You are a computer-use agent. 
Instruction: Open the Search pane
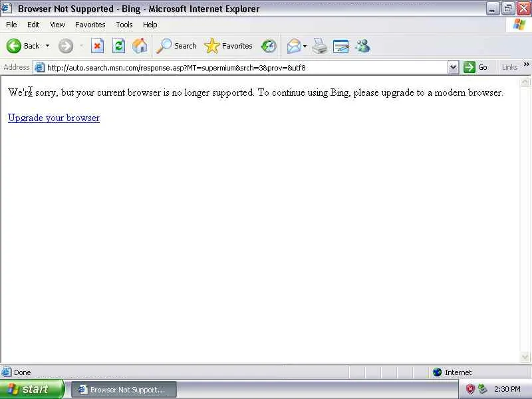tap(176, 46)
